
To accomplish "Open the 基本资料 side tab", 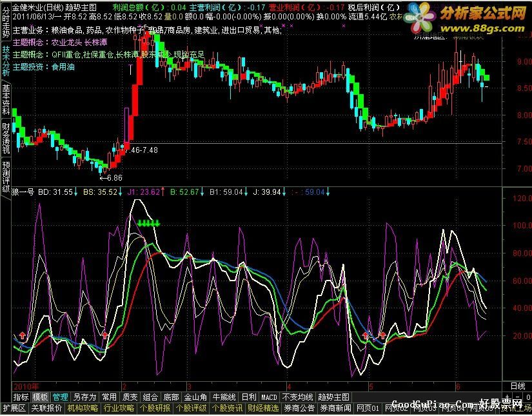I will [6, 100].
